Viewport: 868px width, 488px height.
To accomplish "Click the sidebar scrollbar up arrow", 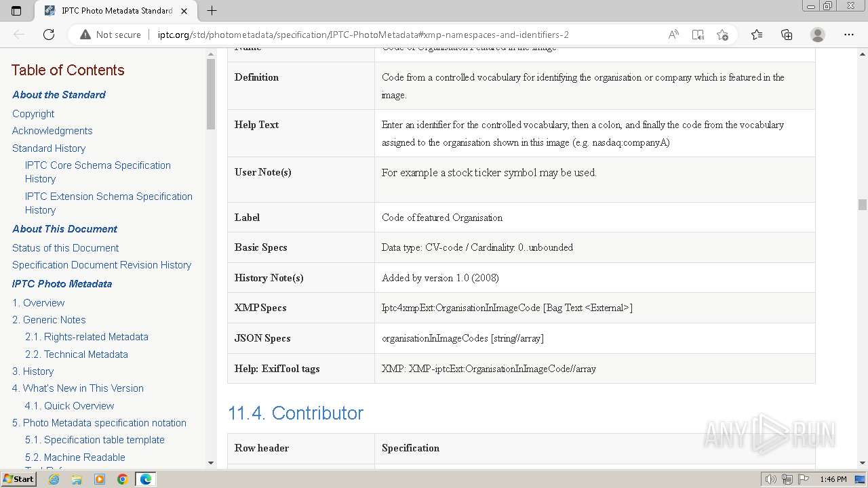I will [x=211, y=53].
